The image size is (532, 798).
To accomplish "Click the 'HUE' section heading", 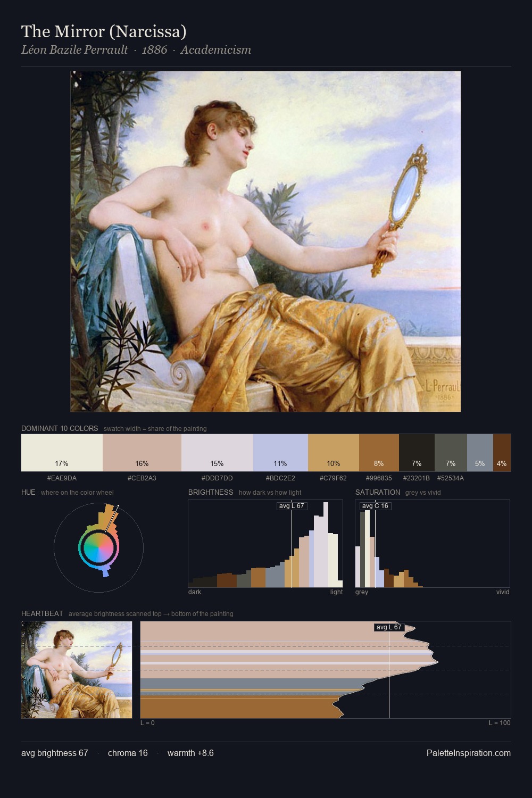I will pyautogui.click(x=28, y=492).
